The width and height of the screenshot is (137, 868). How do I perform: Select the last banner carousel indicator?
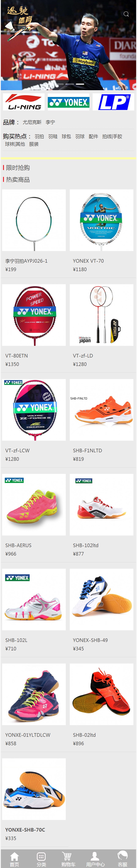(80, 84)
